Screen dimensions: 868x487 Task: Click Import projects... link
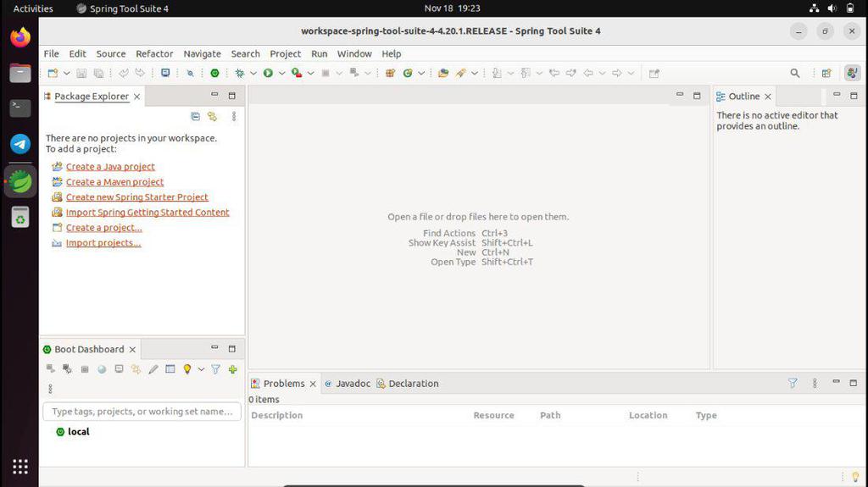[x=103, y=242]
